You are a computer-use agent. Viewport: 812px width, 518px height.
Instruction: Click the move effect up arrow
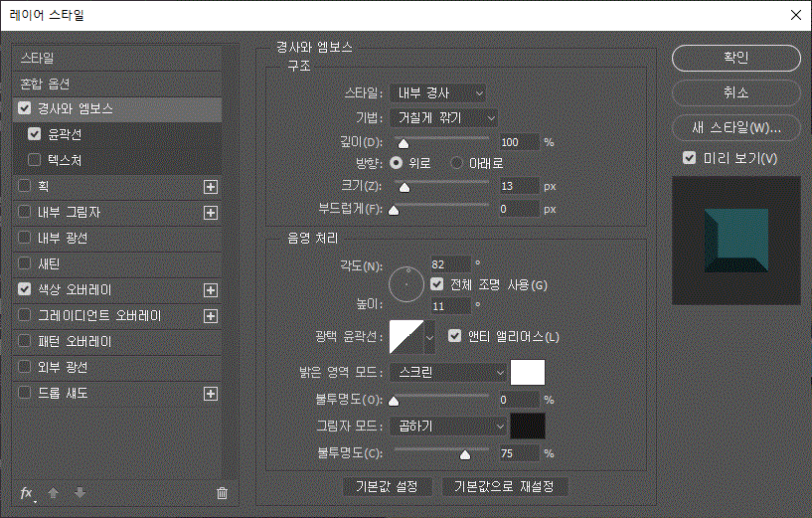[x=53, y=492]
